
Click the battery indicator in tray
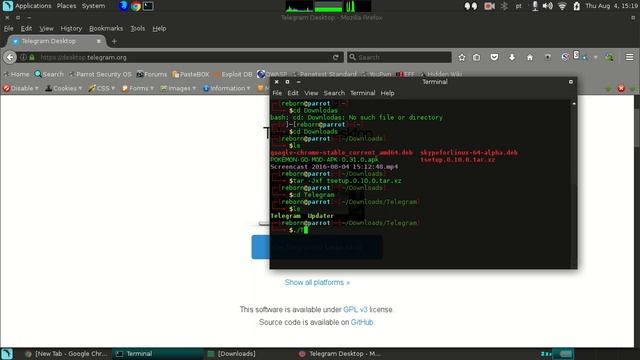(x=576, y=6)
